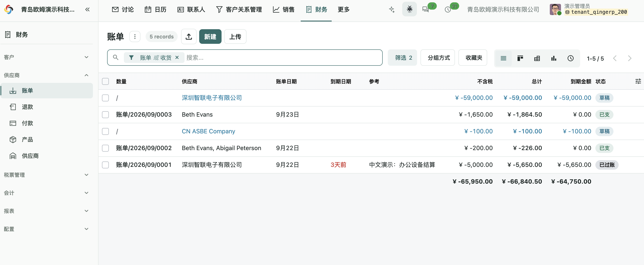
Task: Open the chat messages icon with badge
Action: click(x=426, y=9)
